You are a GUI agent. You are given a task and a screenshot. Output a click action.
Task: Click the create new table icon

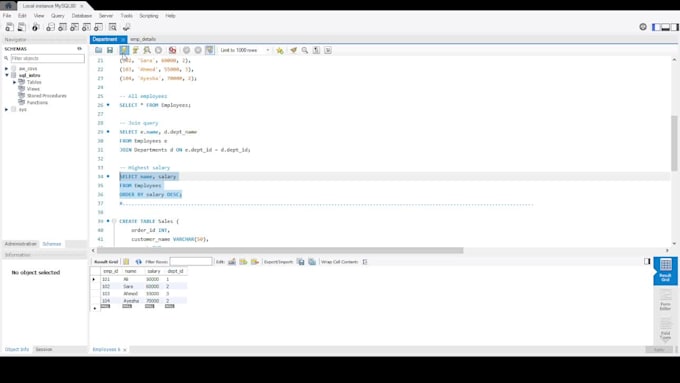pos(62,27)
